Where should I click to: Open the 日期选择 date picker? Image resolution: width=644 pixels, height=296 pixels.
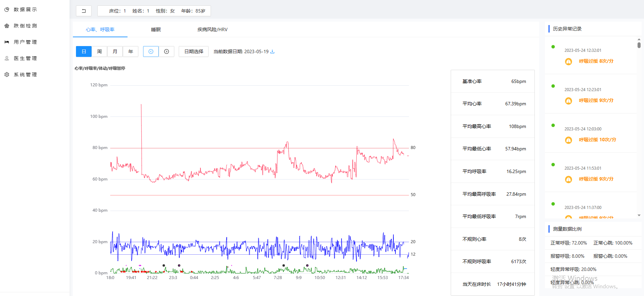point(194,51)
